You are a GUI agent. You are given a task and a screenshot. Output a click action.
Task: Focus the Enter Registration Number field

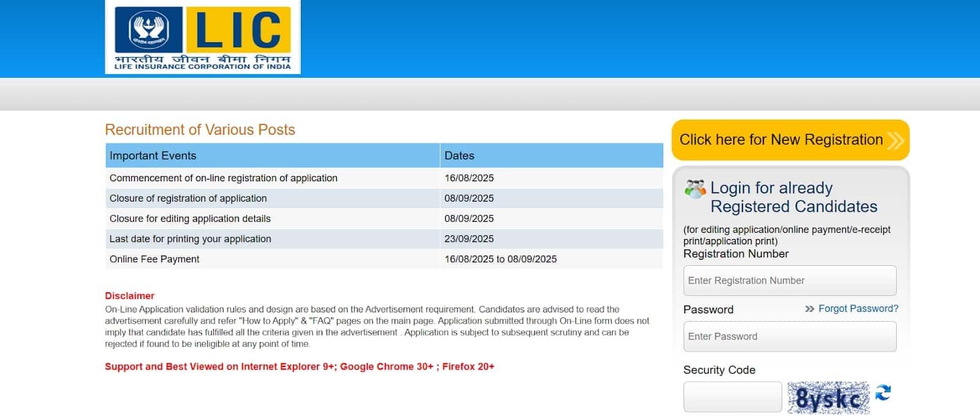(790, 281)
